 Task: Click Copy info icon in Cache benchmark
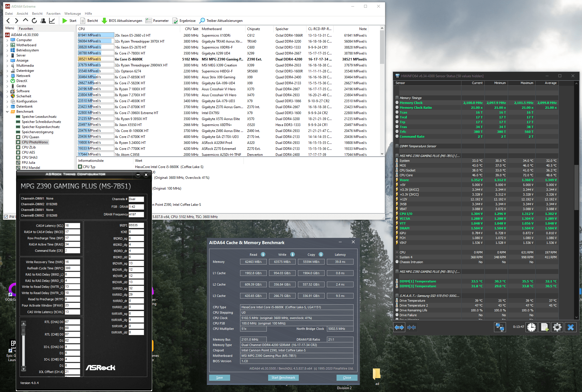point(321,254)
